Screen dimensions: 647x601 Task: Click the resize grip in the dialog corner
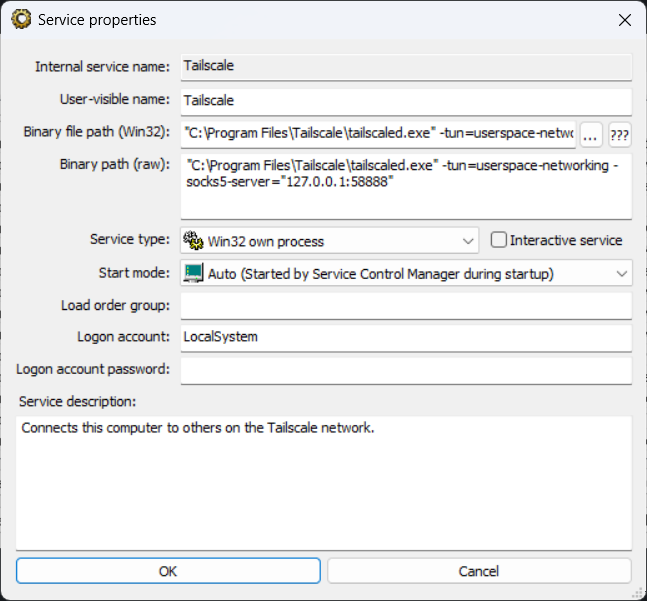(638, 593)
